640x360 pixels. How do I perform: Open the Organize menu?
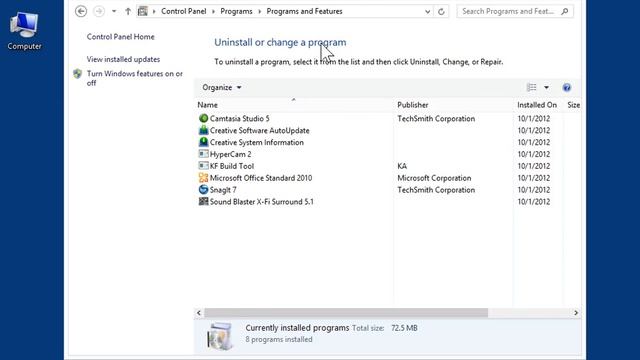tap(222, 87)
